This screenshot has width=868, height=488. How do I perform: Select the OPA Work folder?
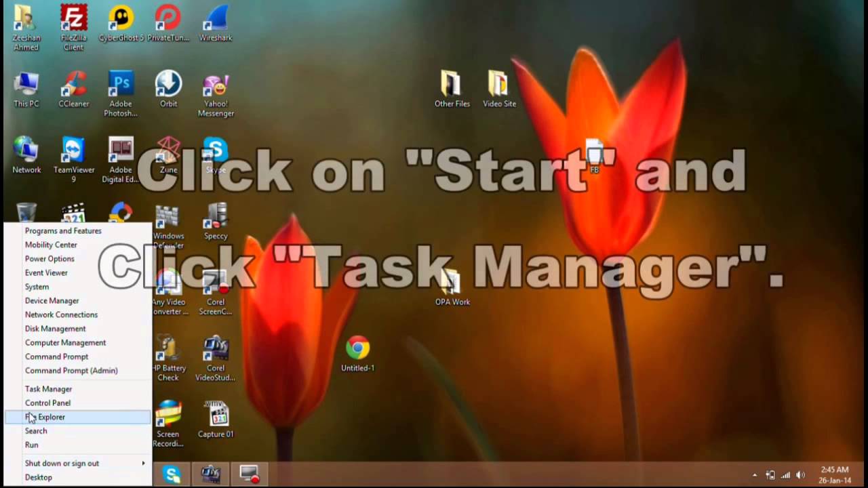tap(452, 287)
